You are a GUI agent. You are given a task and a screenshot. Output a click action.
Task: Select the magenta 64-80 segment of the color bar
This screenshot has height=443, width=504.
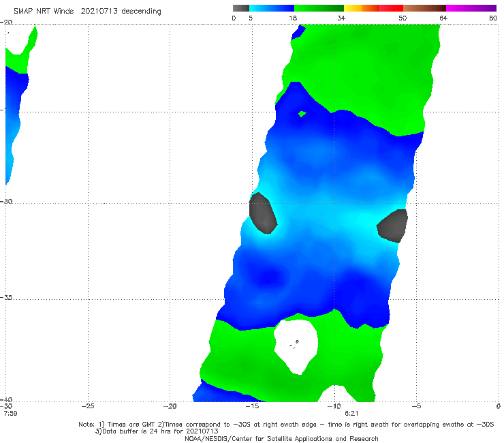(x=471, y=8)
